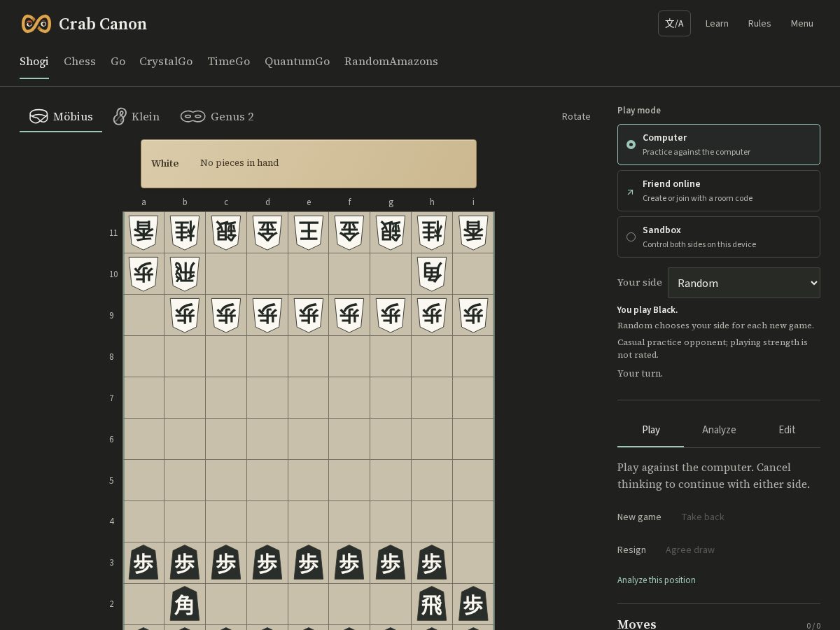This screenshot has width=840, height=630.
Task: Open the CrystalGo tab
Action: [x=166, y=62]
